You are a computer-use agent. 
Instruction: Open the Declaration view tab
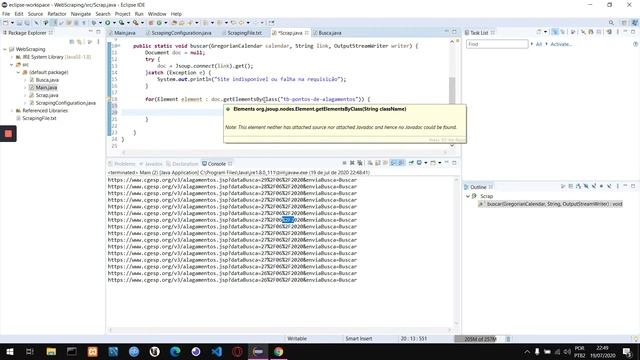pos(182,164)
